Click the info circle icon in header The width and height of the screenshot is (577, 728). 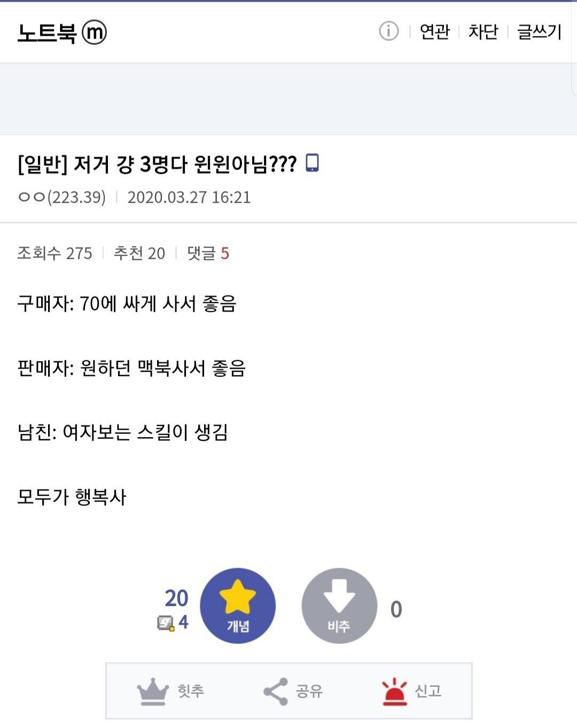pos(388,31)
